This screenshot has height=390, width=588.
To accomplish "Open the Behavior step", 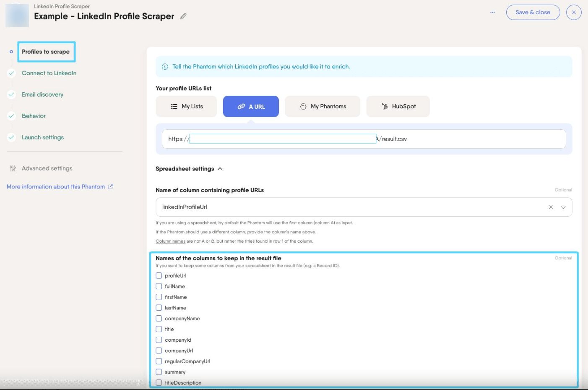I will (x=34, y=116).
